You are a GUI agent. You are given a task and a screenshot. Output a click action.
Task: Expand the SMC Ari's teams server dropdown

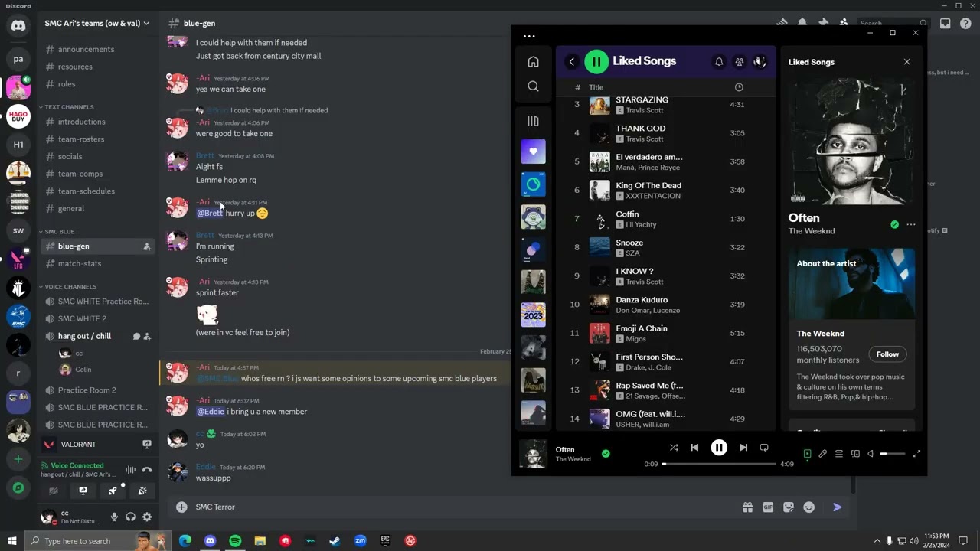(x=146, y=24)
